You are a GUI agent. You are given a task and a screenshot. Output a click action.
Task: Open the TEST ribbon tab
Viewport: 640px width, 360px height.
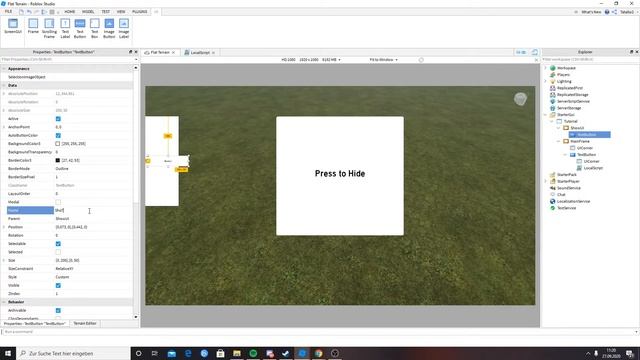pos(106,12)
